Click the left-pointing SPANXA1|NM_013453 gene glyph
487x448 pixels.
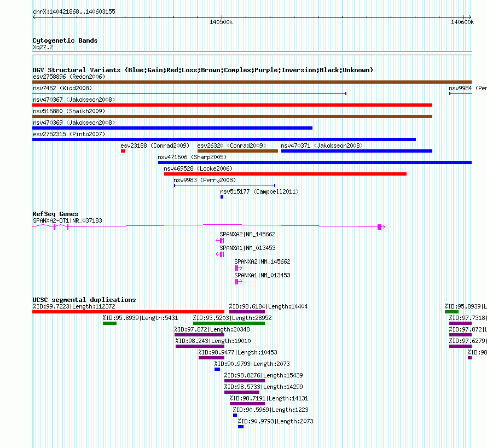220,254
